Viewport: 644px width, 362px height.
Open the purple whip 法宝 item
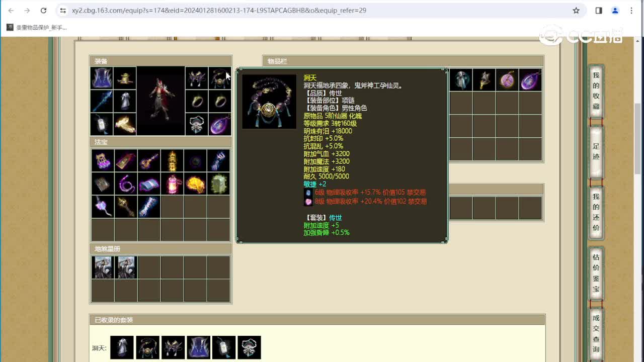coord(126,184)
